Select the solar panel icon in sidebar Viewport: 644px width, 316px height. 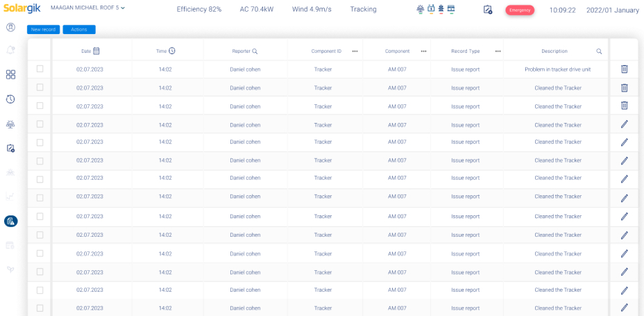(x=10, y=124)
